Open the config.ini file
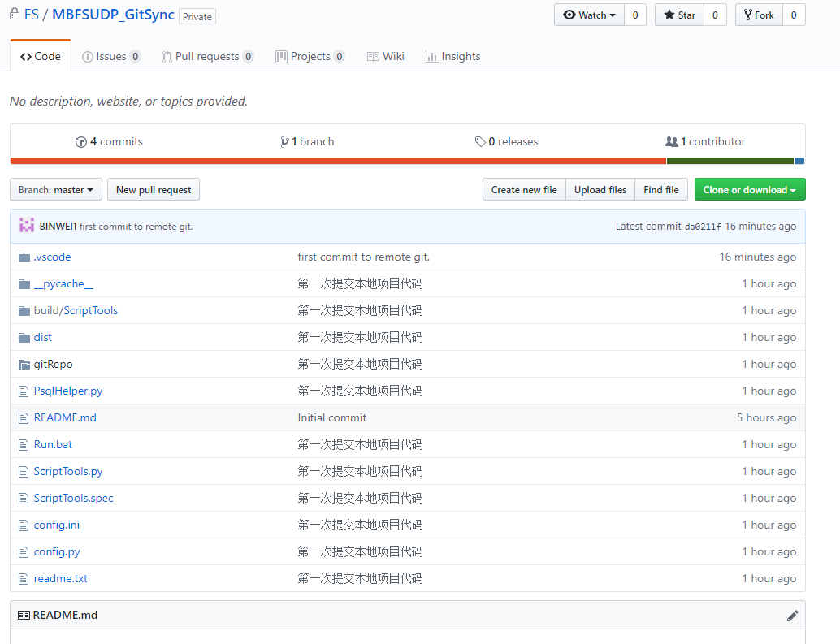The height and width of the screenshot is (644, 840). pyautogui.click(x=56, y=525)
